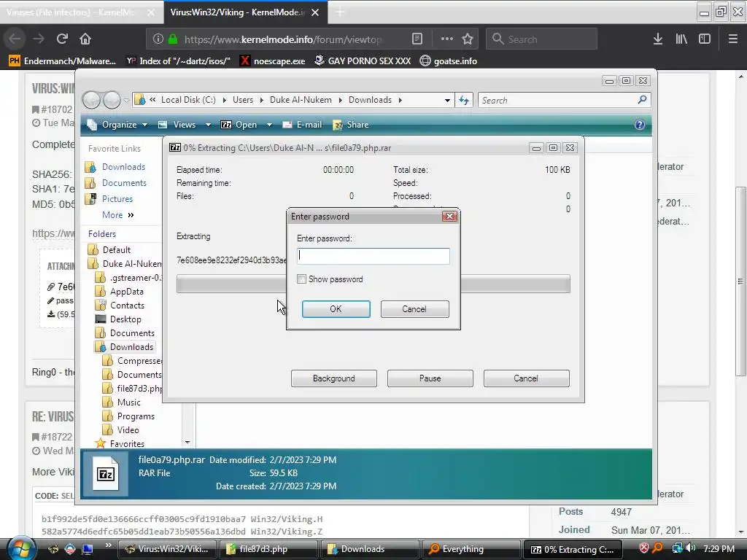The width and height of the screenshot is (747, 560).
Task: Select the Video folder in the tree
Action: 128,430
